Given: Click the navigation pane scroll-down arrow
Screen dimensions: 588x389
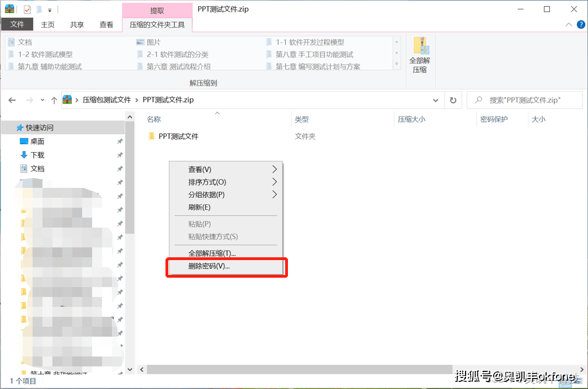Looking at the screenshot, I should pos(130,369).
